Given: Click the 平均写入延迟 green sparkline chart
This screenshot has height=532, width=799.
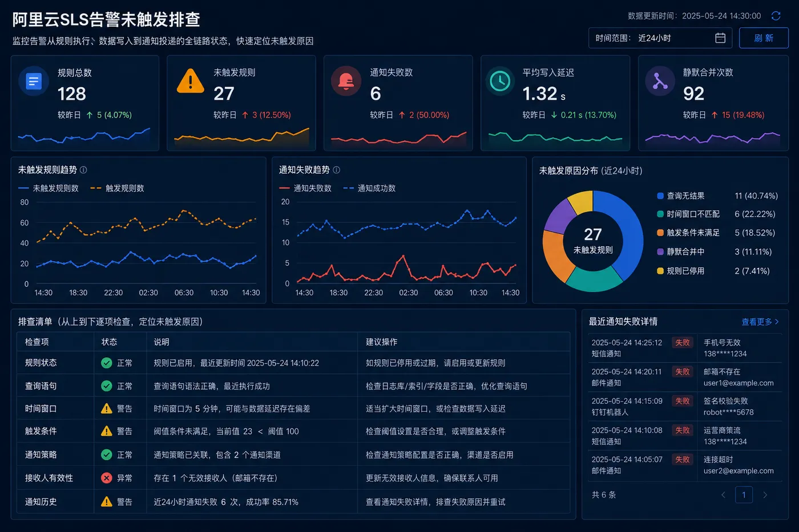Looking at the screenshot, I should [x=555, y=137].
